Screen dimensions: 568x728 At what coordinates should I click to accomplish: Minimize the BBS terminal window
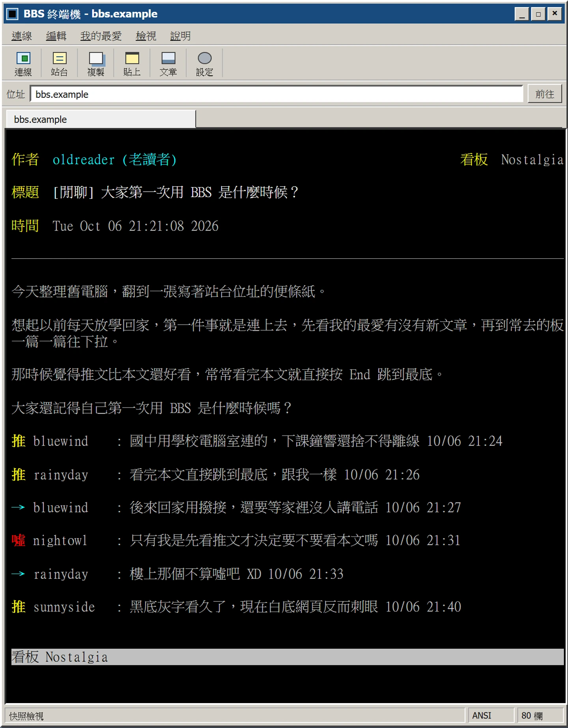522,14
